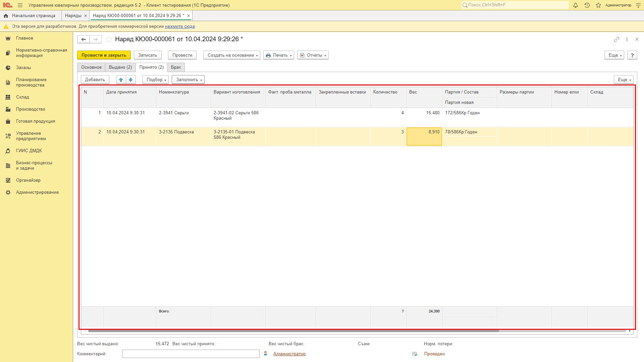Select cell 3-2135 Подвеска
This screenshot has width=644, height=362.
point(183,137)
